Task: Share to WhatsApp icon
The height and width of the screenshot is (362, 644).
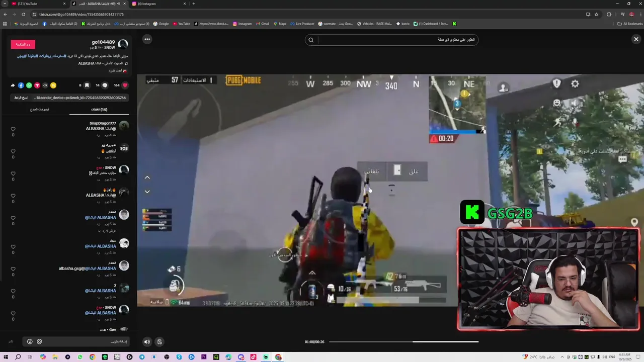Action: [x=29, y=85]
